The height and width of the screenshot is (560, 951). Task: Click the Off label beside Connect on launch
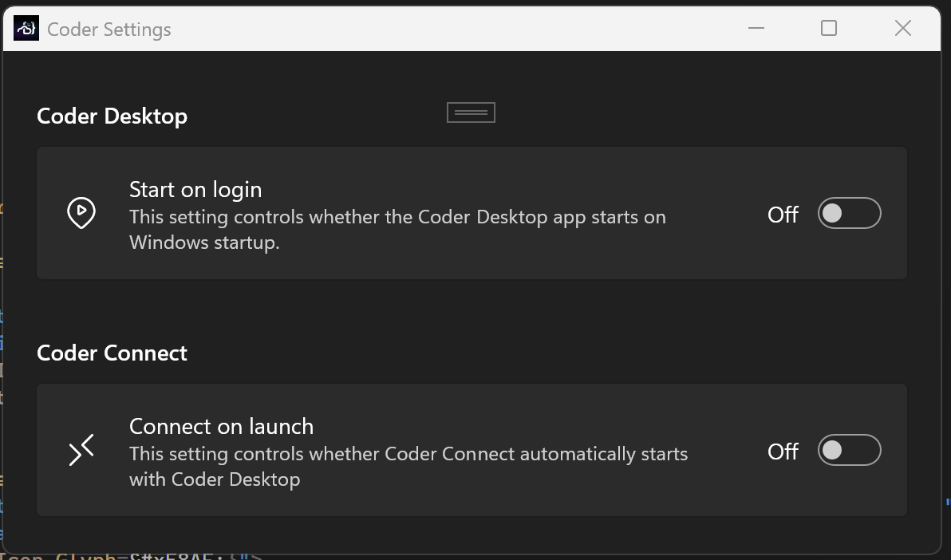coord(783,452)
